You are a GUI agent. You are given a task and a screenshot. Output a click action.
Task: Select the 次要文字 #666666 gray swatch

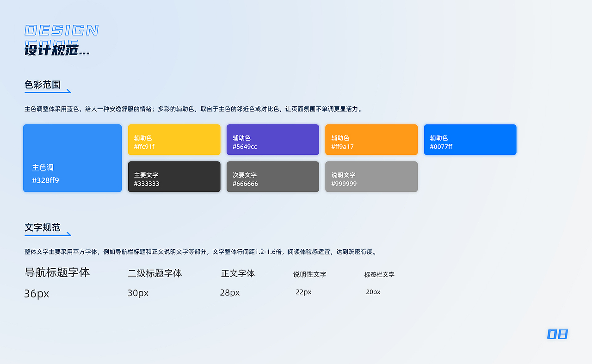coord(272,176)
